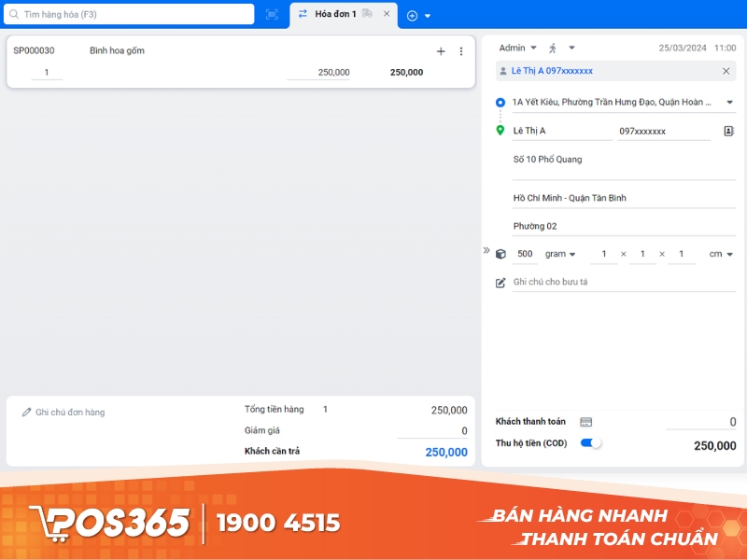This screenshot has height=560, width=747.
Task: Increase quantity of Bình hoa gốm with plus
Action: pos(441,51)
